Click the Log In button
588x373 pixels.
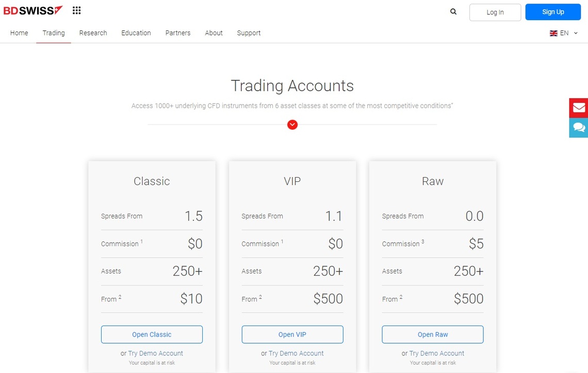point(495,12)
